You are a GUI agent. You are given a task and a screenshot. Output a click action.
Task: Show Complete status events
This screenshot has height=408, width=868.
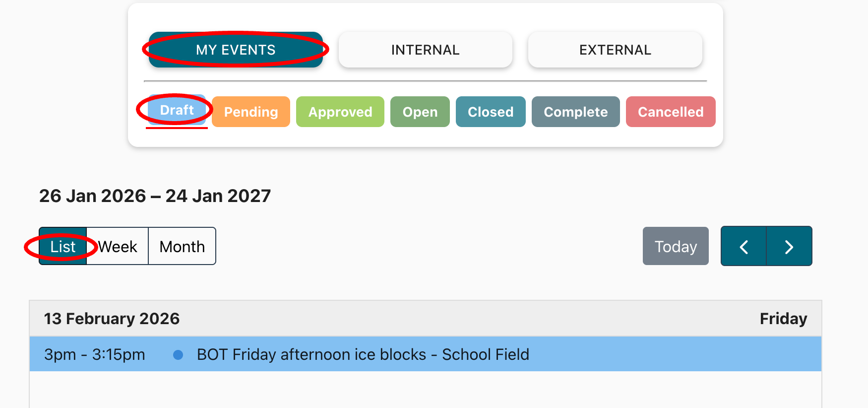[x=575, y=112]
